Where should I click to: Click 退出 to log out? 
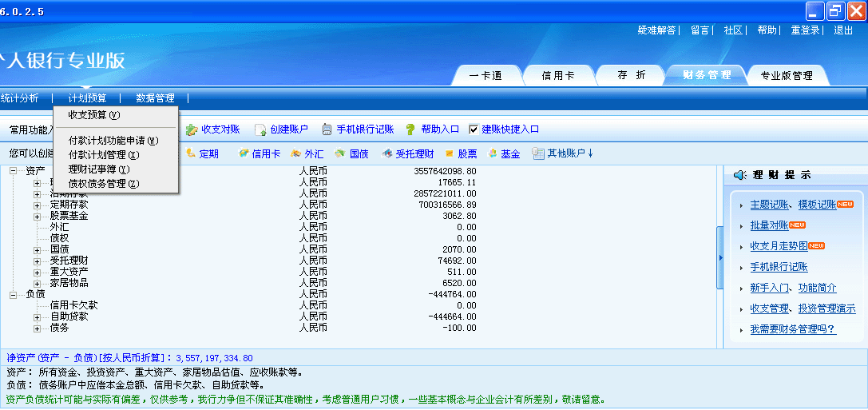843,30
